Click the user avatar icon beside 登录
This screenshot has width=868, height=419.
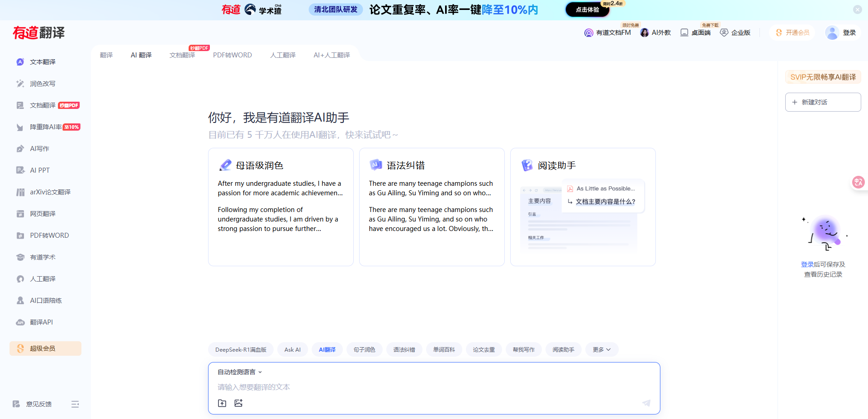point(832,33)
